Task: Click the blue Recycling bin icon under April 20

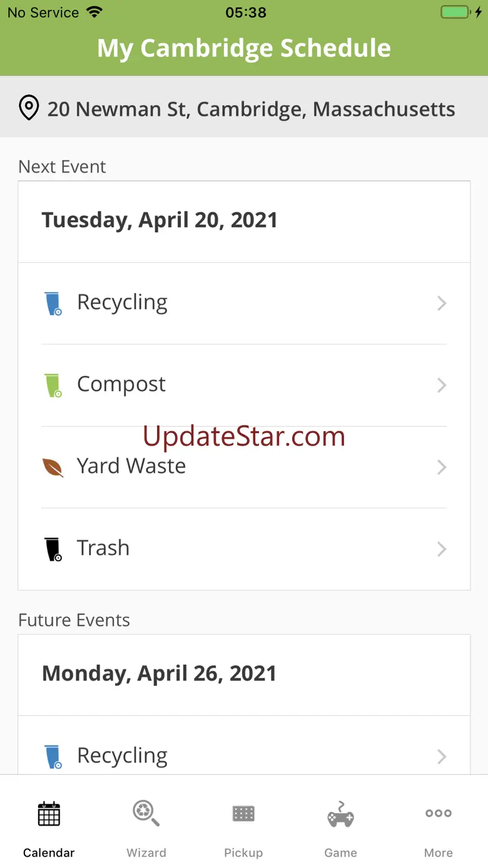Action: [54, 304]
